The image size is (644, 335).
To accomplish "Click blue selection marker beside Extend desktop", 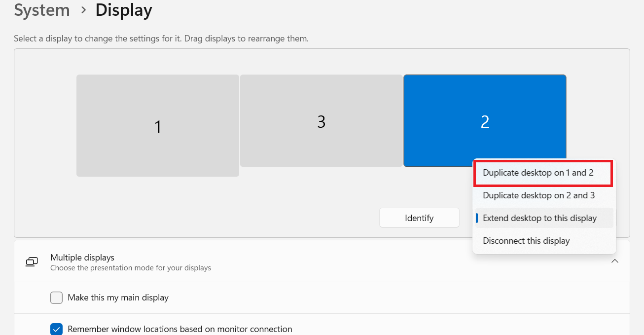I will [477, 218].
